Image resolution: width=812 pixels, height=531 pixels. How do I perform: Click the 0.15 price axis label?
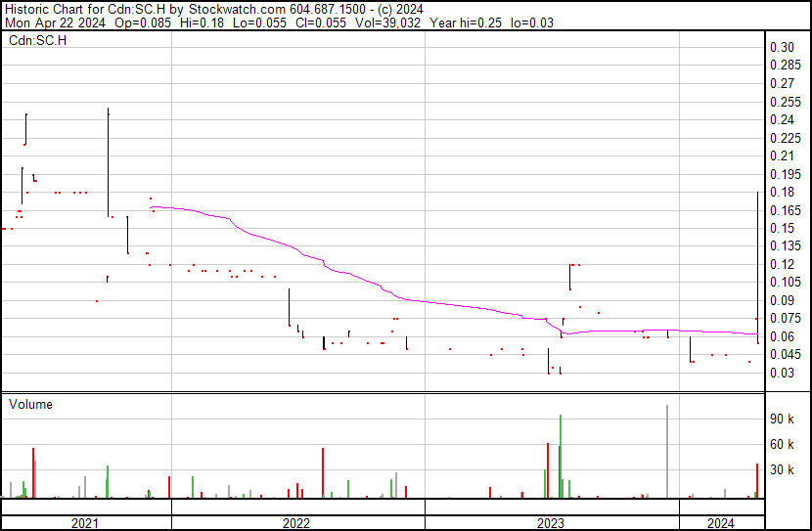coord(782,228)
